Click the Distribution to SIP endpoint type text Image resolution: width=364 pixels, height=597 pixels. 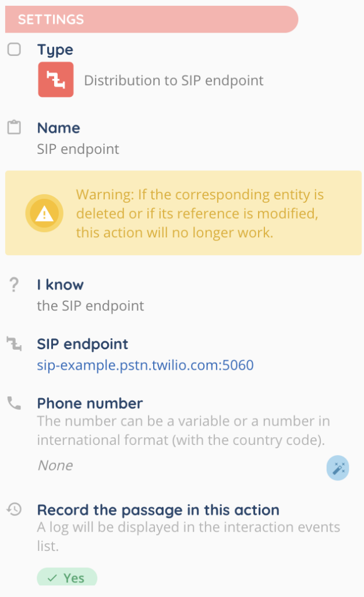[174, 80]
